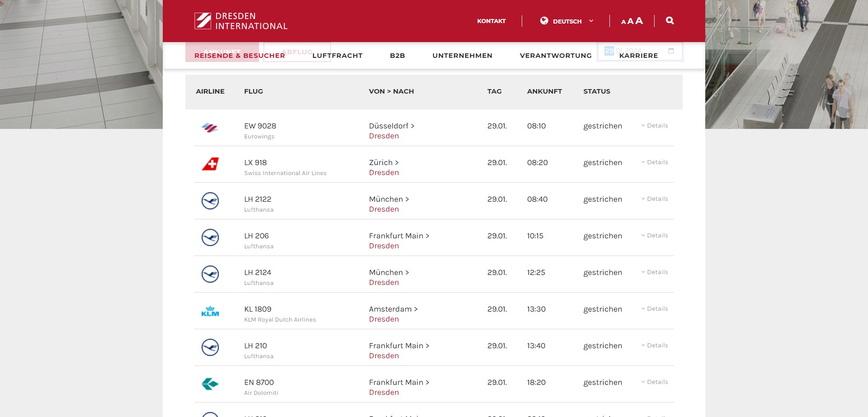Image resolution: width=868 pixels, height=417 pixels.
Task: Open the Luftfracht menu item
Action: (337, 56)
